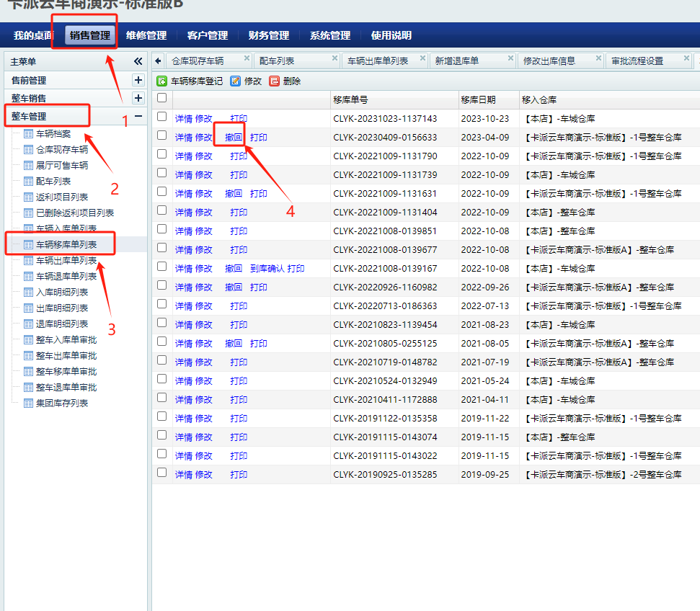Expand the 售前管理 menu section
Screen dimensions: 700x611
point(138,80)
